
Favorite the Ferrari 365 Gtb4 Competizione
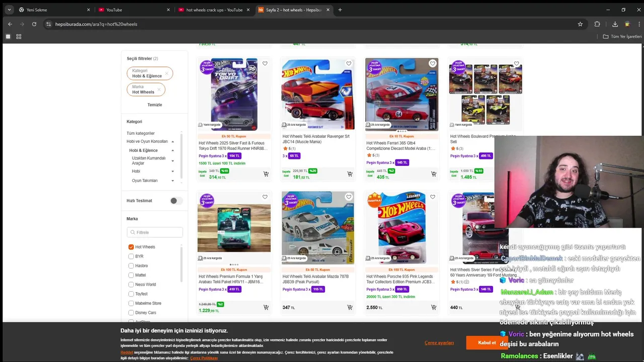[x=433, y=63]
